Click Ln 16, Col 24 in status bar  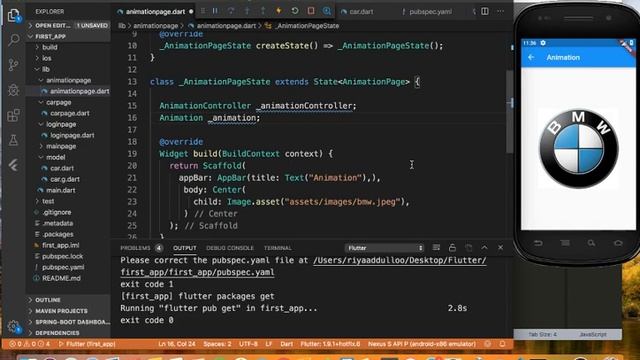(x=177, y=344)
